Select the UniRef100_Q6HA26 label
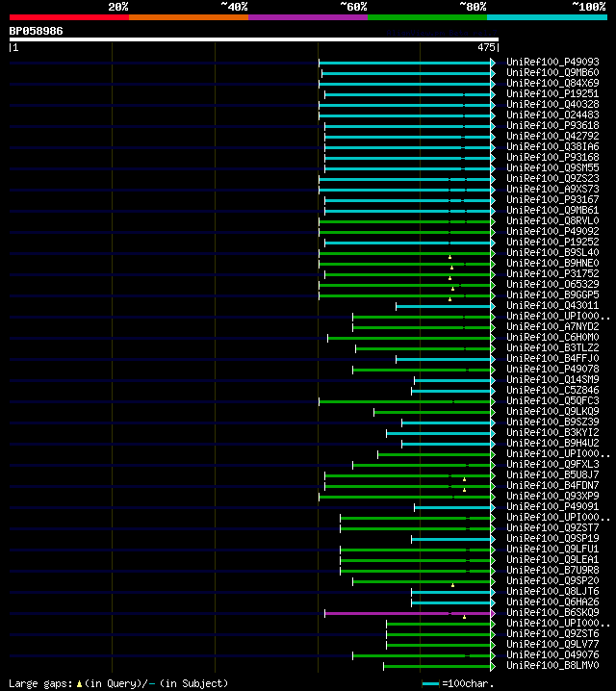Screen dimensions: 616x691 click(x=552, y=601)
